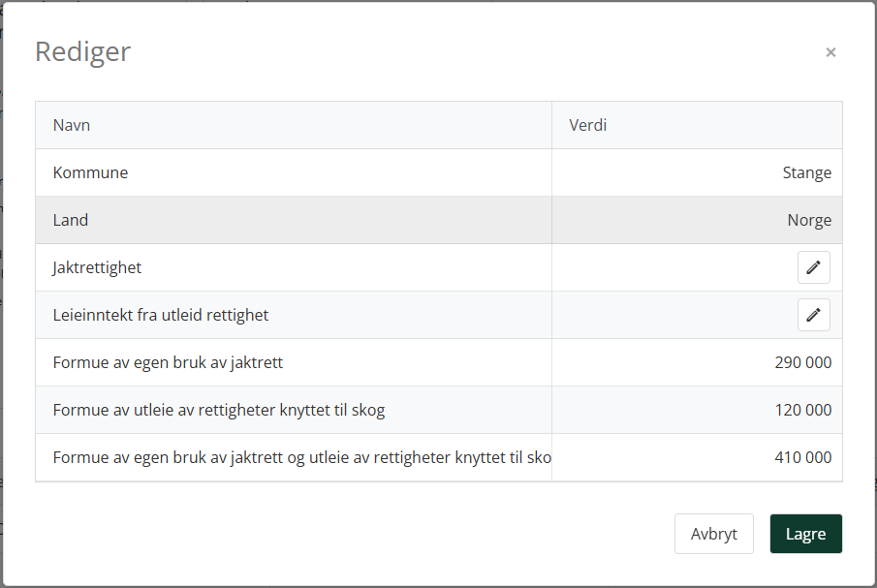Click the Navn column header

[x=72, y=125]
